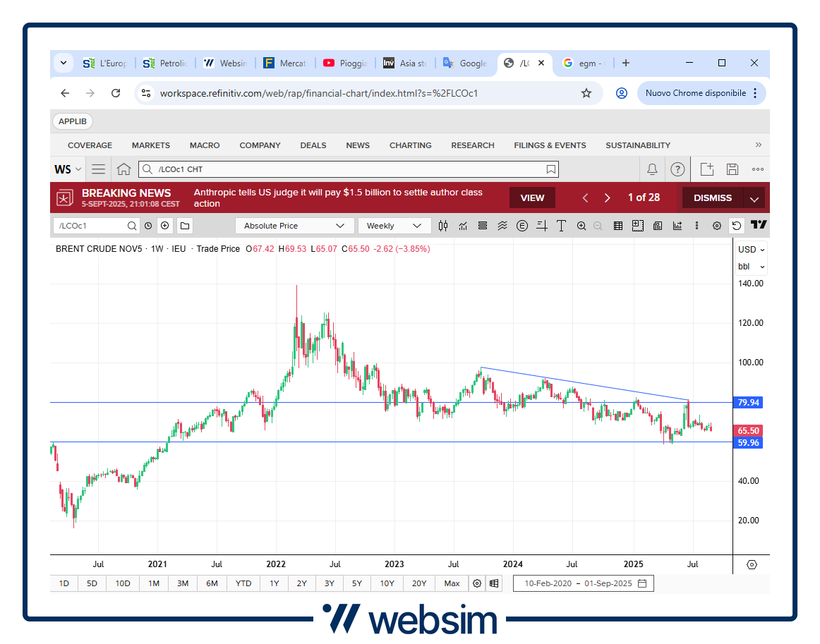The width and height of the screenshot is (820, 644).
Task: Click the zoom in magnifier icon
Action: (581, 226)
